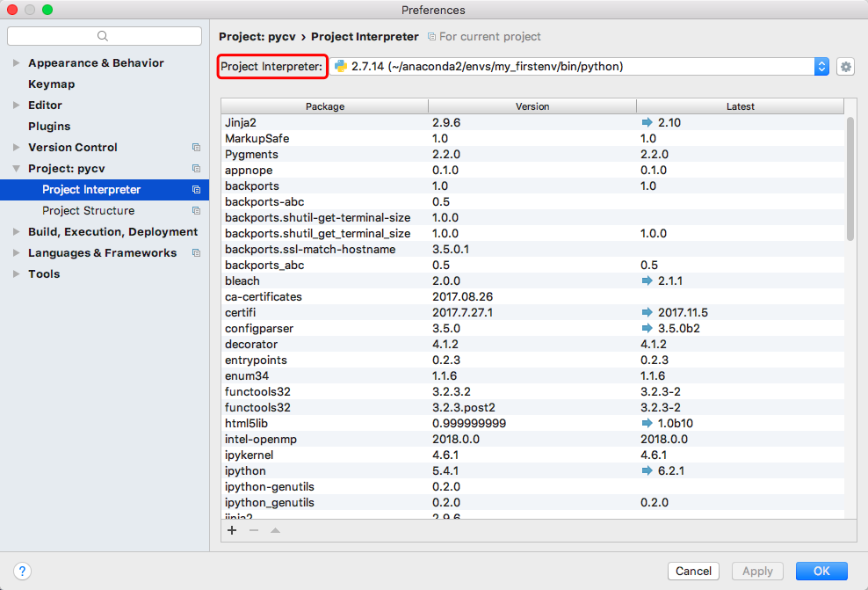Click update arrow icon for bleach
This screenshot has width=868, height=590.
click(x=647, y=280)
